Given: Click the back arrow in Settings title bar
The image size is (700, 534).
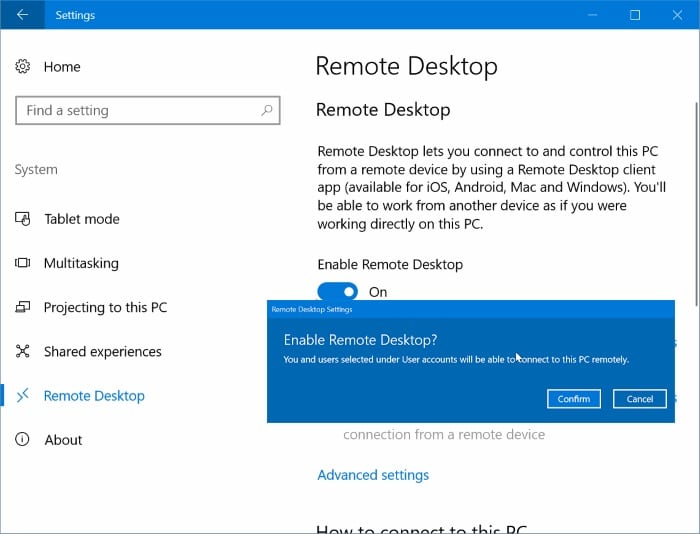Looking at the screenshot, I should (22, 15).
